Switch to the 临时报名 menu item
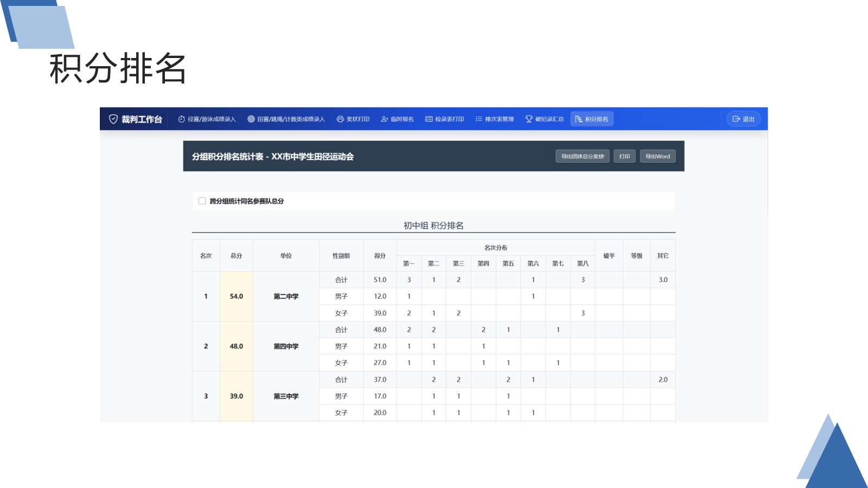 397,119
